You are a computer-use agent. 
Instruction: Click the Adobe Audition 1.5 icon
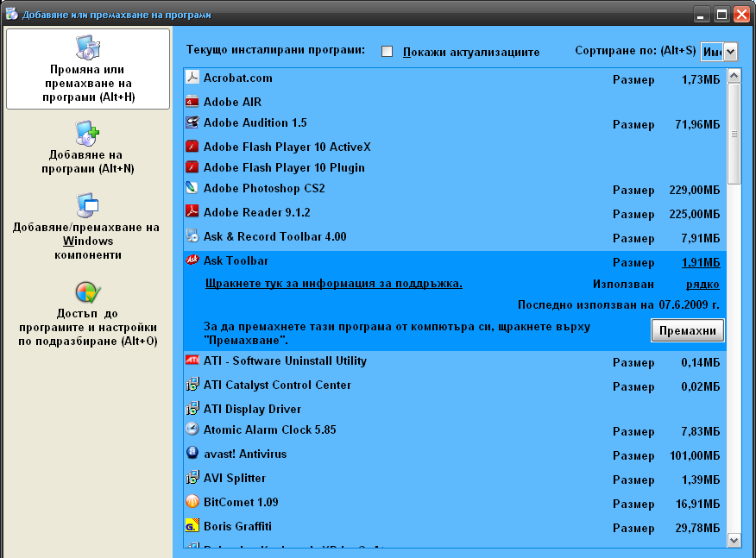(x=192, y=122)
